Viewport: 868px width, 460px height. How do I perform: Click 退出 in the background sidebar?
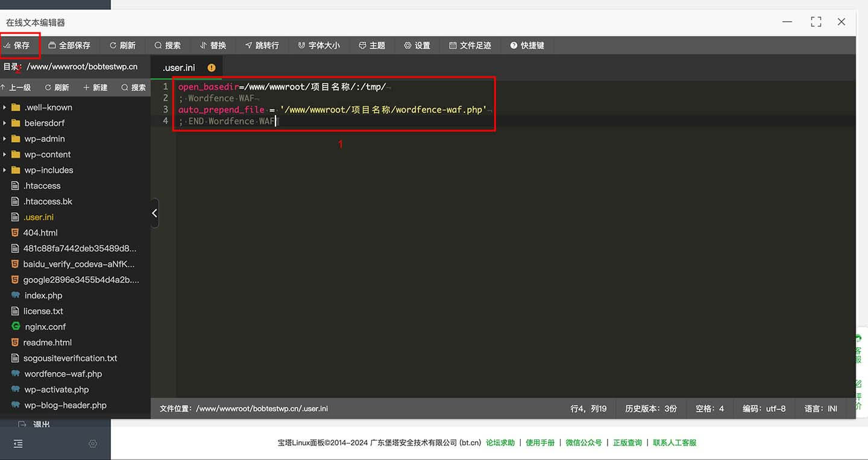[42, 424]
